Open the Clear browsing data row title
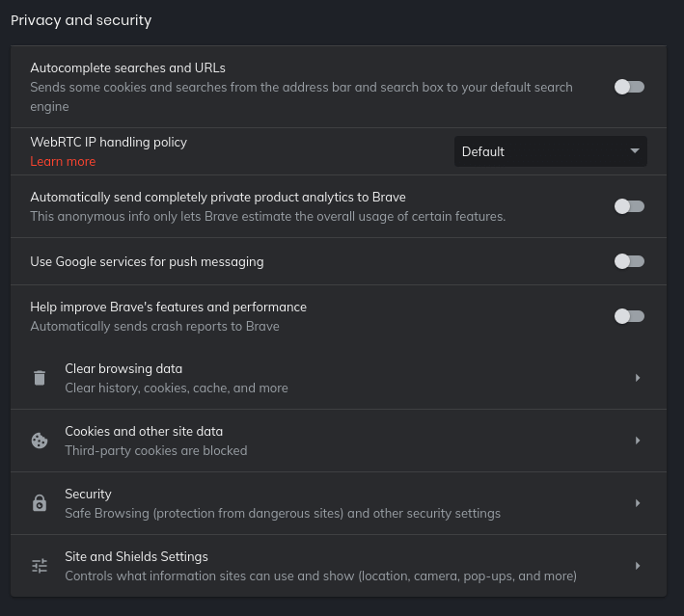Viewport: 684px width, 616px height. [x=123, y=369]
